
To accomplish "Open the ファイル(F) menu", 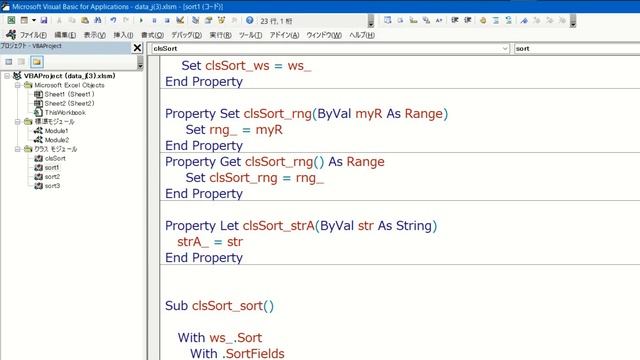I will pyautogui.click(x=33, y=35).
